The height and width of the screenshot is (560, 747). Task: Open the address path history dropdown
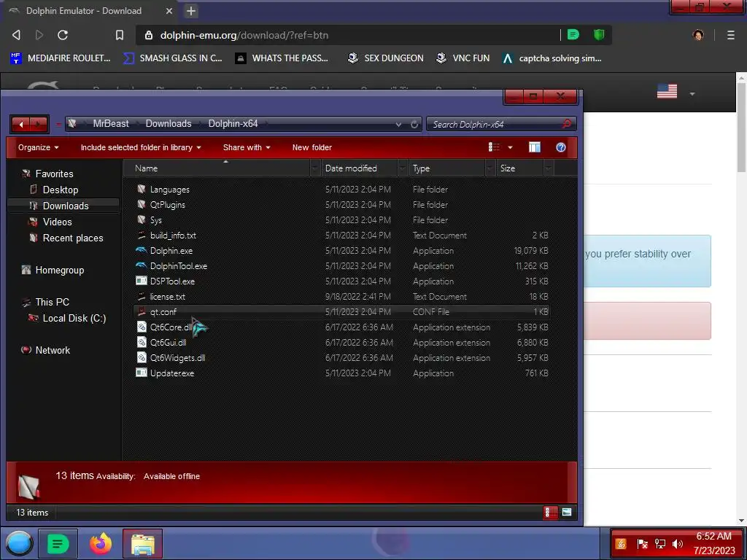point(398,124)
